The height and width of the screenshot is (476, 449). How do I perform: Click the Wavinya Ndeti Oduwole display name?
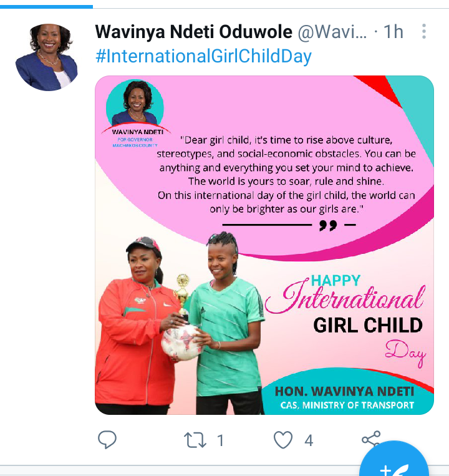pyautogui.click(x=193, y=32)
